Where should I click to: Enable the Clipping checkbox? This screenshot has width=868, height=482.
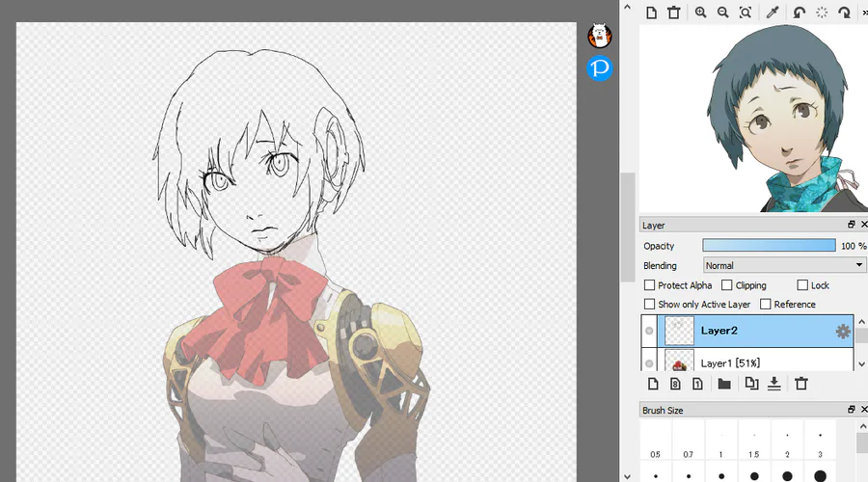(x=727, y=285)
